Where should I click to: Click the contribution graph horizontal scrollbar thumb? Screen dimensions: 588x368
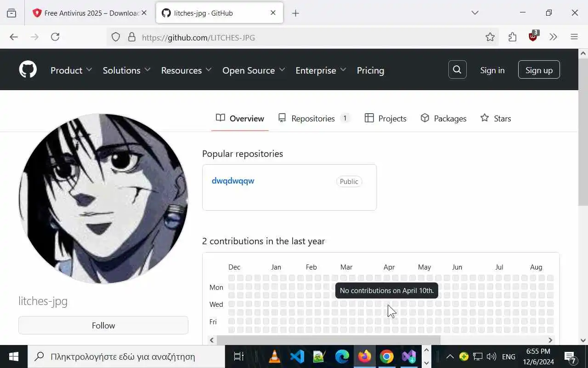328,340
